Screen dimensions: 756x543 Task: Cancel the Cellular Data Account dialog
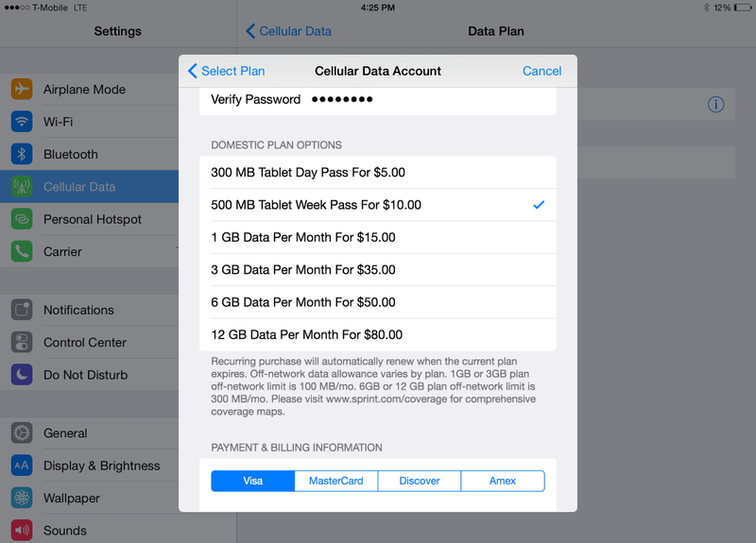point(541,71)
